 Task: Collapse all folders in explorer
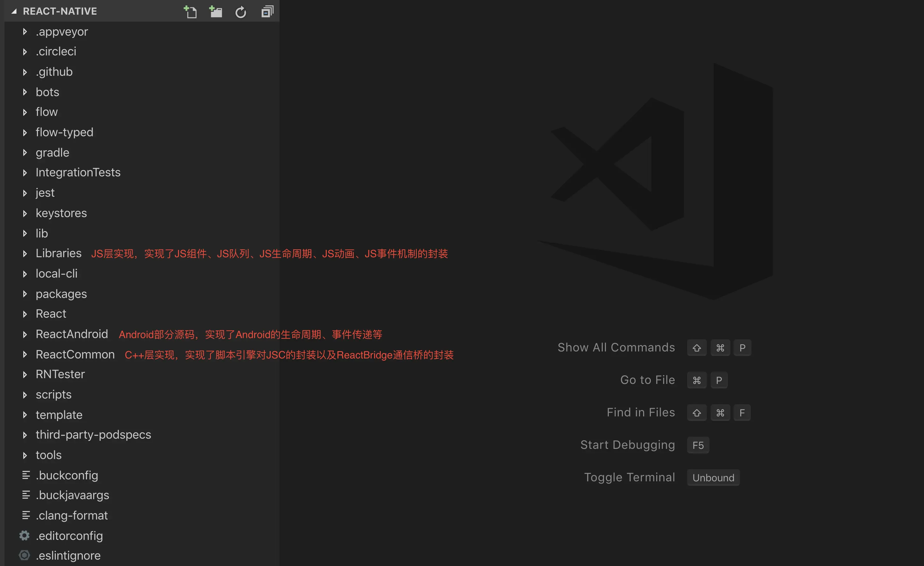(267, 12)
